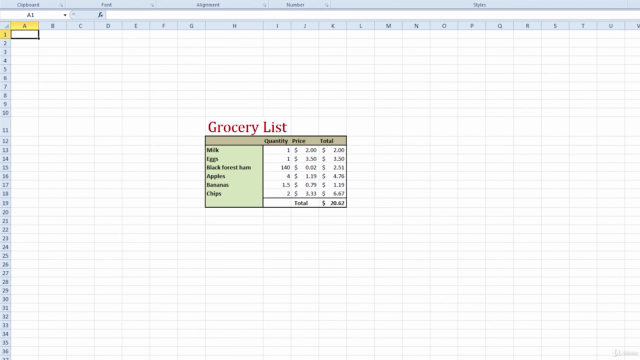Select the Apples total 4.76 cell
The width and height of the screenshot is (640, 360).
pos(333,176)
